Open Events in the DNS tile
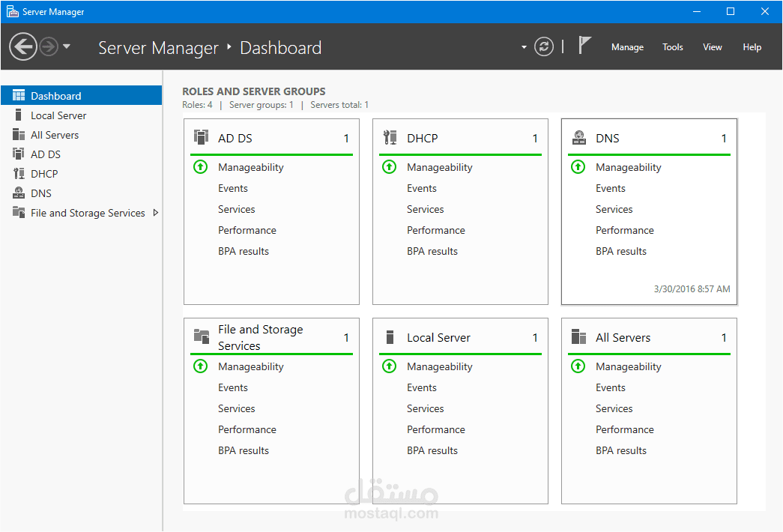Viewport: 783px width, 532px height. tap(611, 188)
